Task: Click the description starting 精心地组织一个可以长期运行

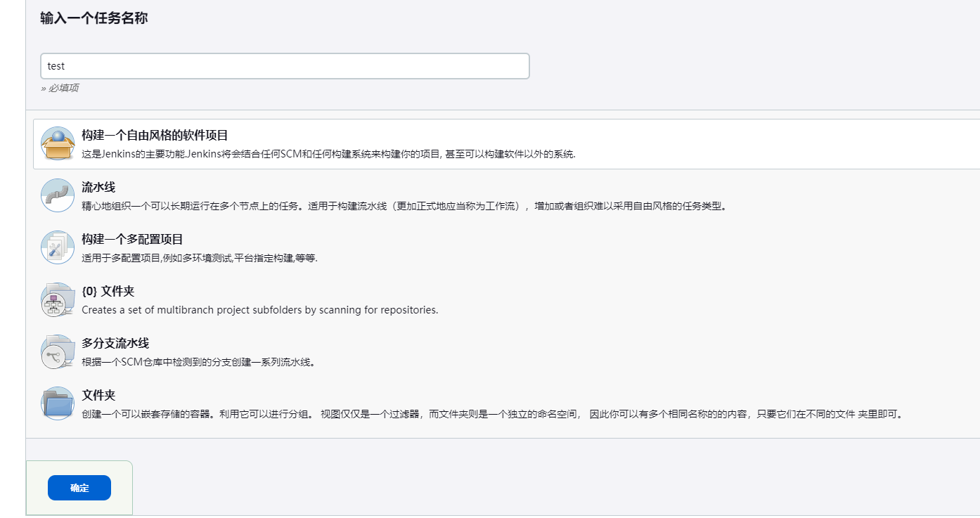Action: tap(404, 206)
